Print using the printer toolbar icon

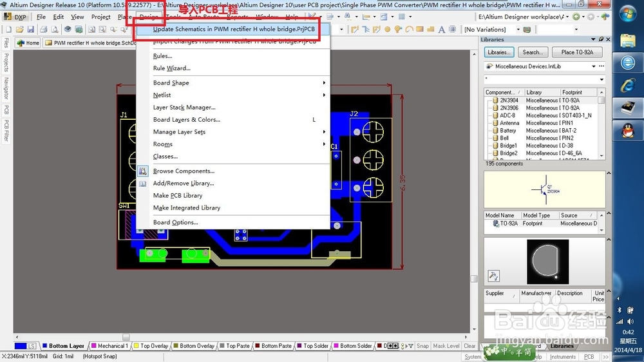[x=44, y=30]
